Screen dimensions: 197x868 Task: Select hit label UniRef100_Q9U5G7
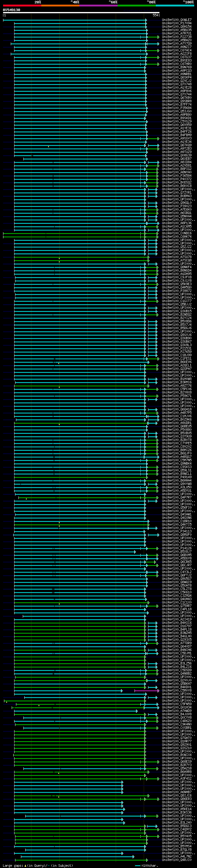coord(177,579)
